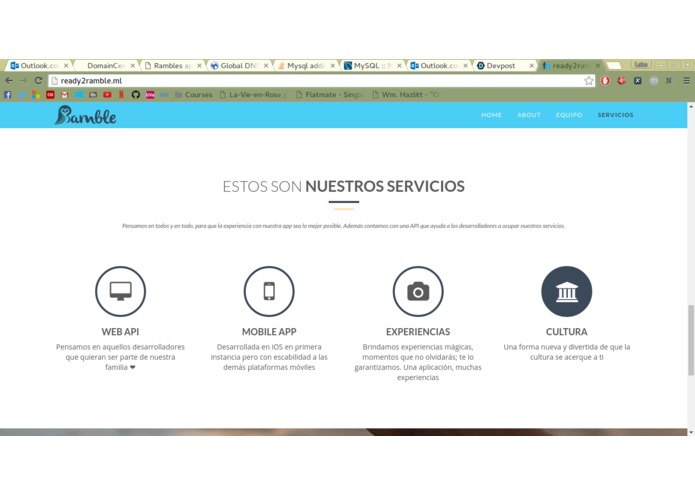Open the pink UVa bookmark icon

150,94
